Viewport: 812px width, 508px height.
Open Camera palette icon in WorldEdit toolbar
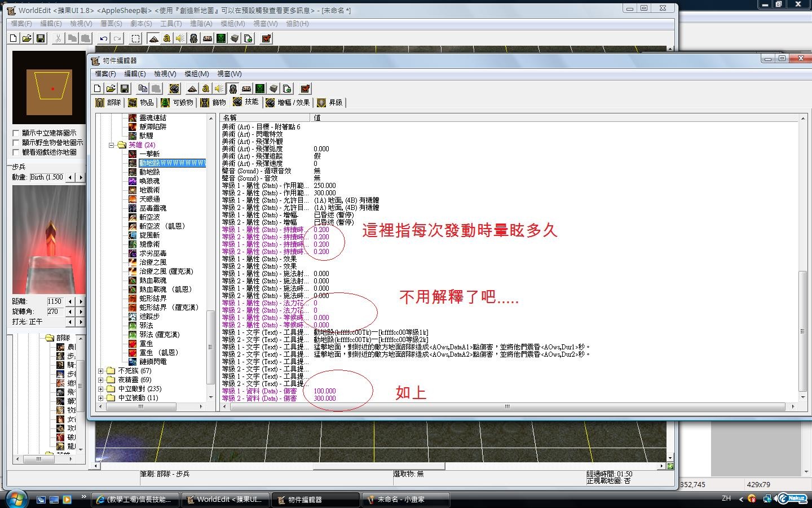click(x=221, y=38)
